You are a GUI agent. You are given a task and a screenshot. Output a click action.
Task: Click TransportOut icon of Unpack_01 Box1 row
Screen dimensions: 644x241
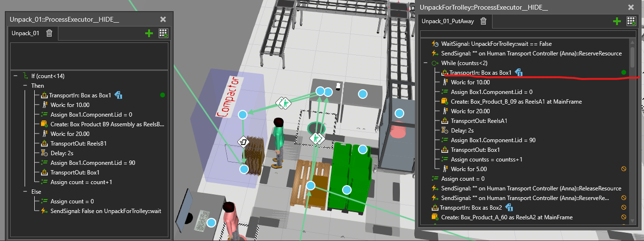coord(44,173)
